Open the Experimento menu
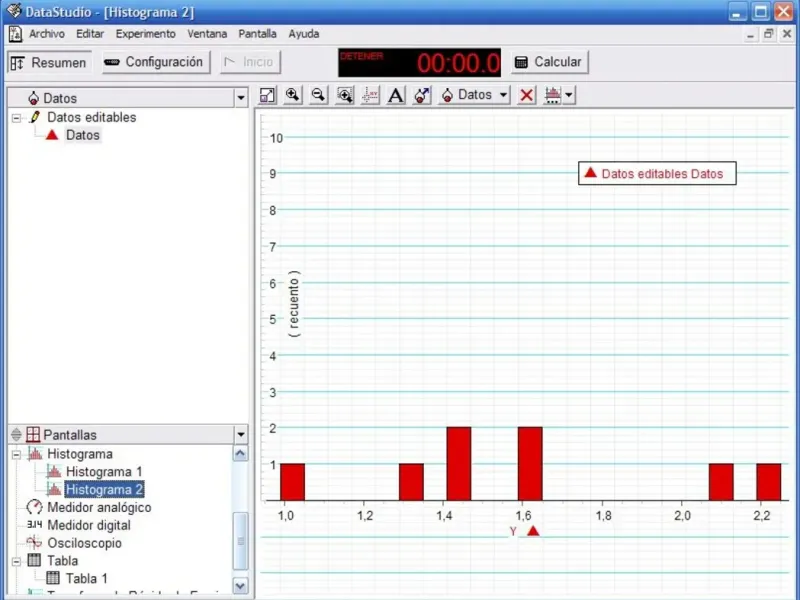 (145, 34)
